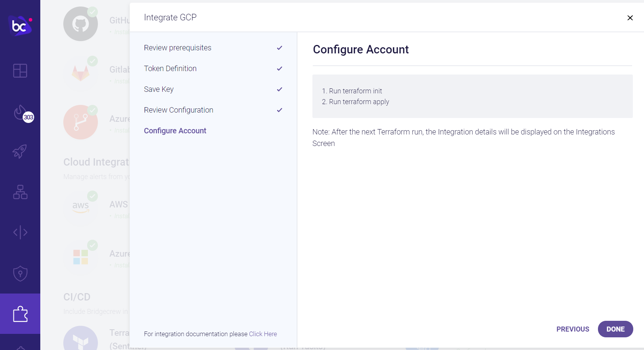The image size is (644, 350).
Task: Close the Integrate GCP dialog
Action: [x=630, y=18]
